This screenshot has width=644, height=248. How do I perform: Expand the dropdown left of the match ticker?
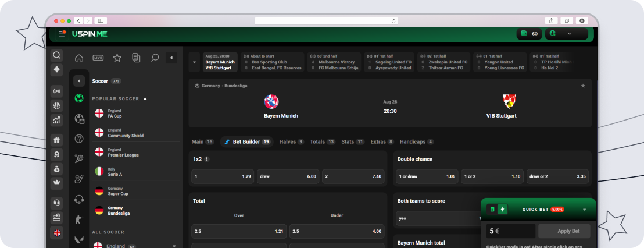tap(194, 62)
